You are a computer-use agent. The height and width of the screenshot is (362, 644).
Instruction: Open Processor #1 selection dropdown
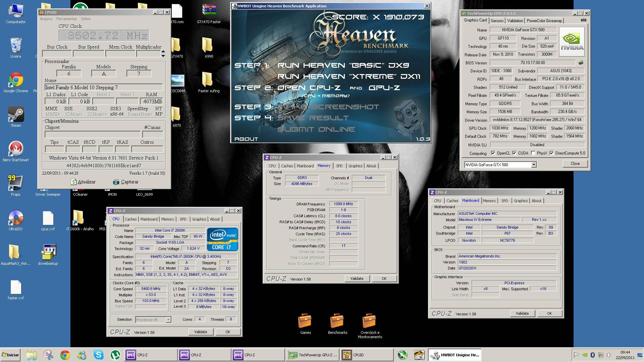click(168, 320)
